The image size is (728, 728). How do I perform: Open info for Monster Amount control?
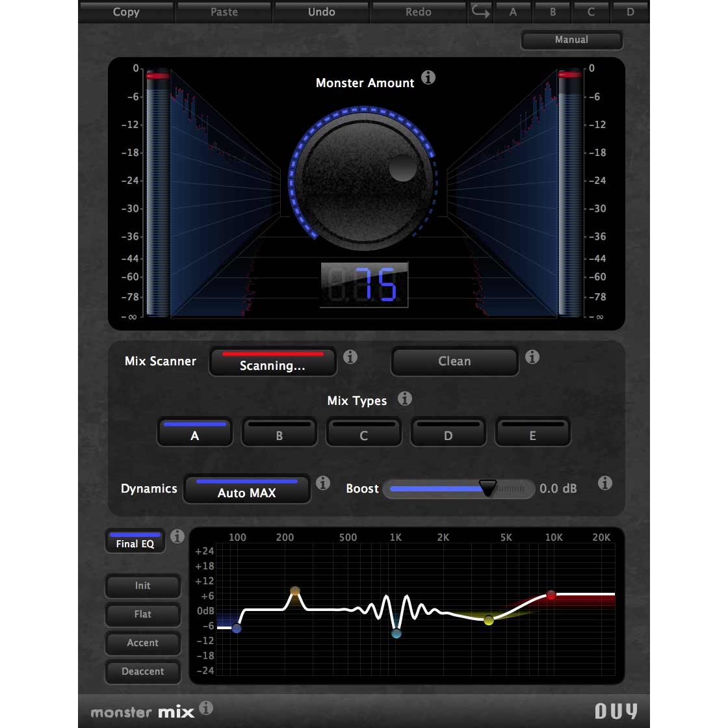tap(428, 78)
